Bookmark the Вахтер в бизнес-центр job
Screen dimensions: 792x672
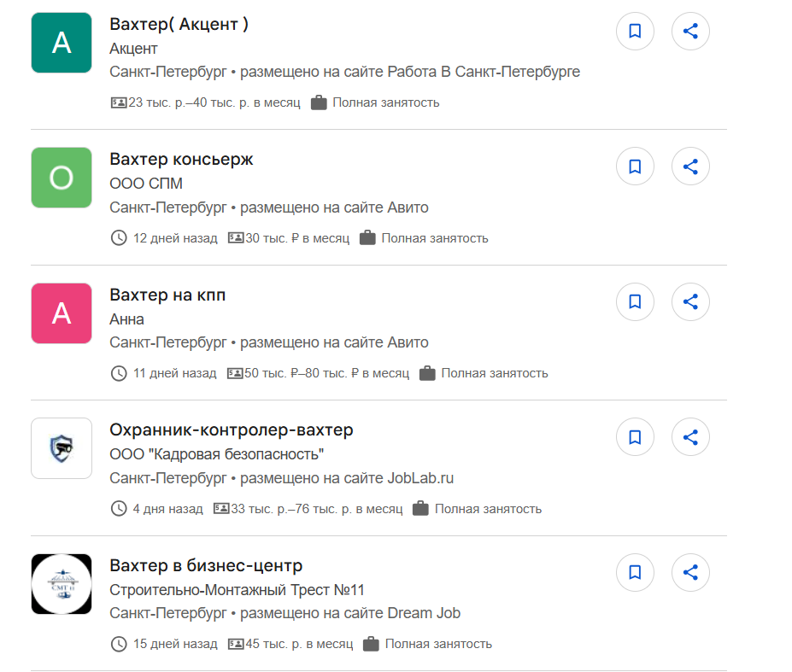(635, 572)
